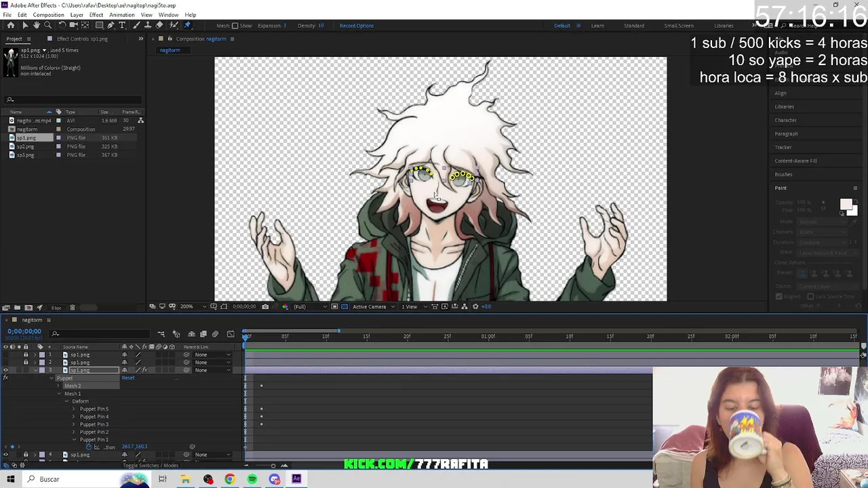Toggle stopwatch for Puppet Pin 1 position
This screenshot has height=488, width=868.
click(89, 447)
